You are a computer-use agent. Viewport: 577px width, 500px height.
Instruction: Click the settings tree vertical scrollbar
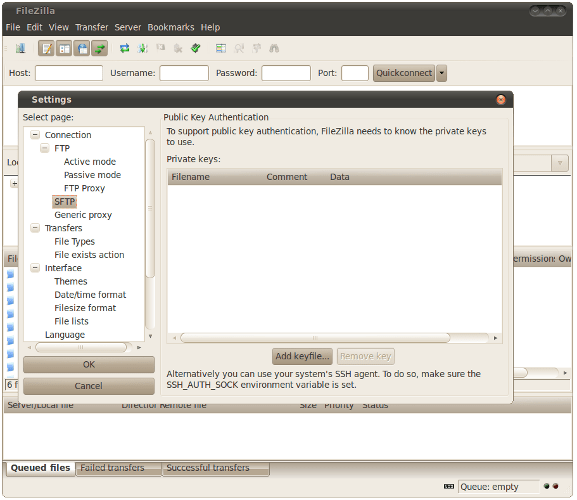coord(150,208)
